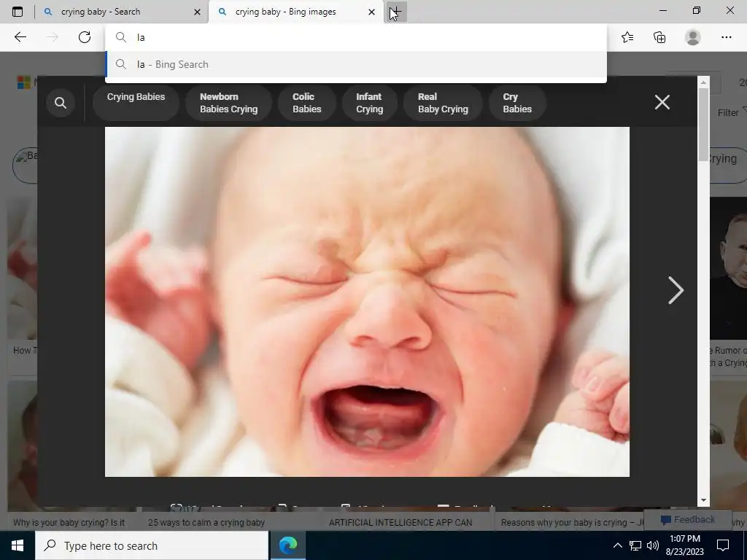Viewport: 747px width, 560px height.
Task: Open '25 ways to calm a crying baby' result
Action: pos(206,522)
